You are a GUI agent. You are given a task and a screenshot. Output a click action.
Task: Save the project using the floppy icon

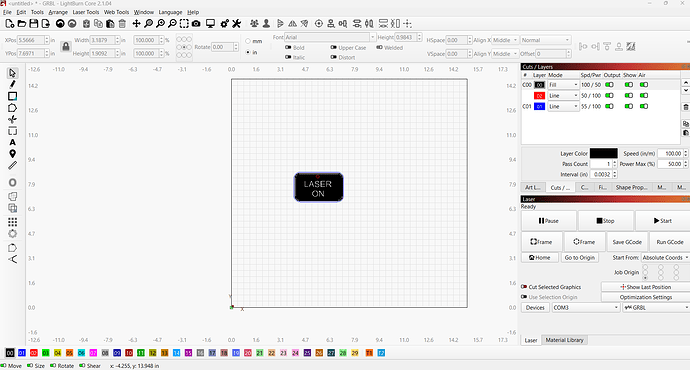click(x=33, y=24)
